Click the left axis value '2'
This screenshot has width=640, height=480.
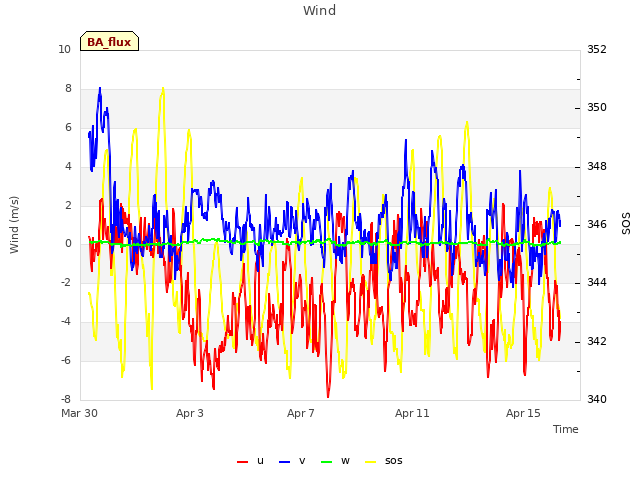[68, 205]
